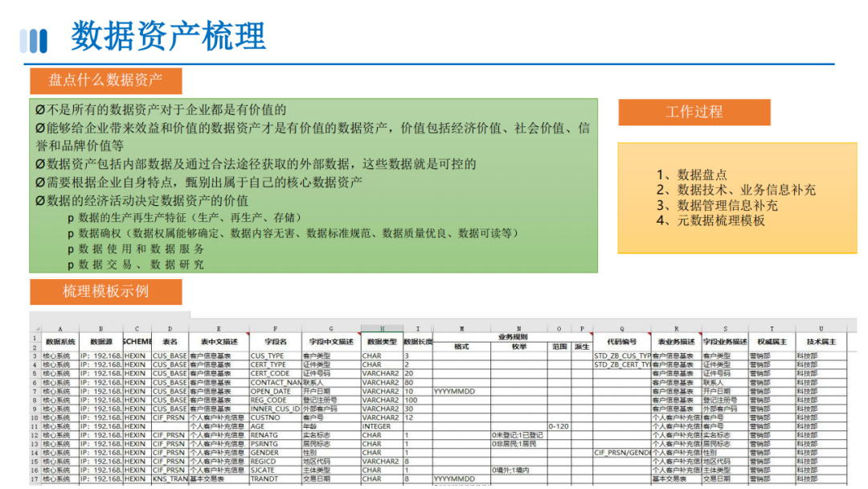868x489 pixels.
Task: Click the 数据长度 header cell
Action: [x=418, y=342]
